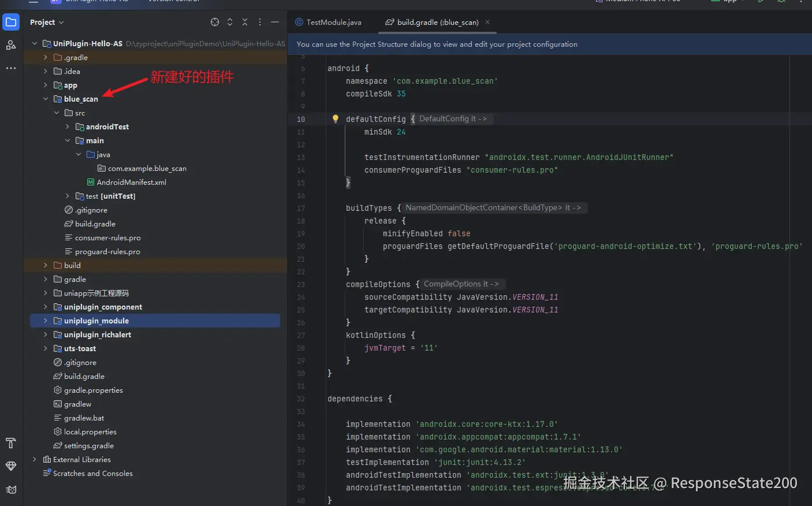Collapse the src folder
The height and width of the screenshot is (506, 812).
57,113
